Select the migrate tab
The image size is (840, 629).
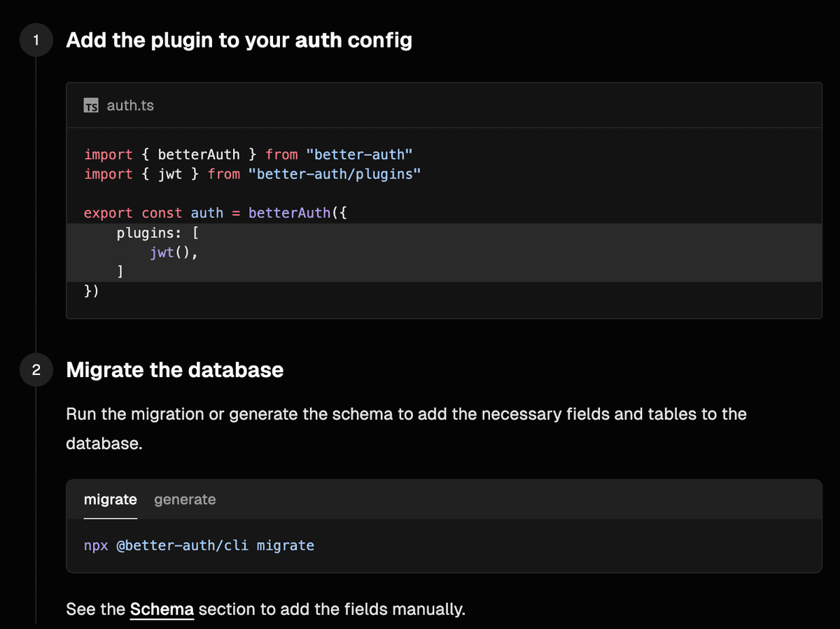(110, 500)
